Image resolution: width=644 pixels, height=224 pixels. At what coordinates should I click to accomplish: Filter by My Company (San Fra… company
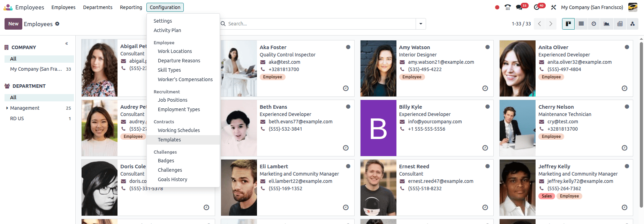click(39, 69)
